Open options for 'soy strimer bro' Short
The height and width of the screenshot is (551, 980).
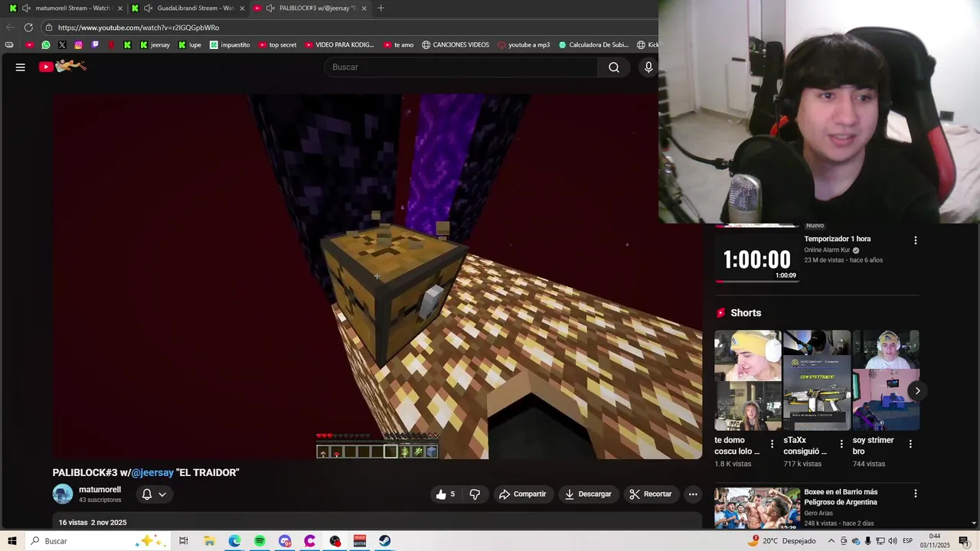pyautogui.click(x=910, y=444)
